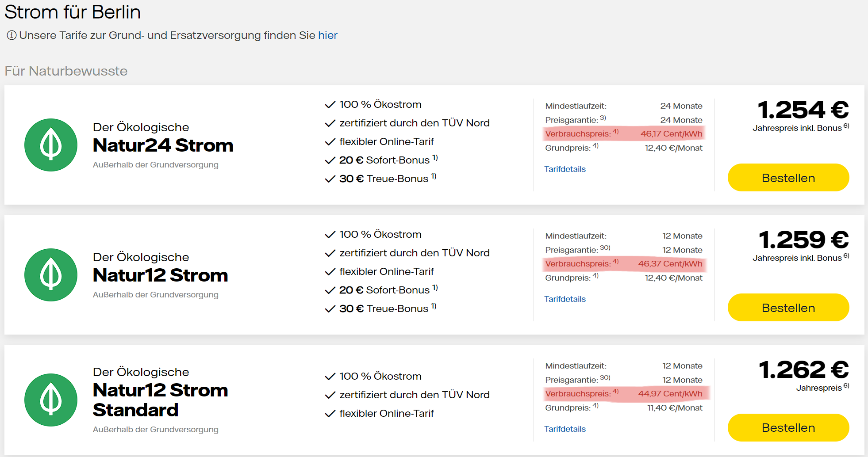This screenshot has height=457, width=868.
Task: Show Tarifdetails of Natur12 Strom
Action: tap(565, 299)
